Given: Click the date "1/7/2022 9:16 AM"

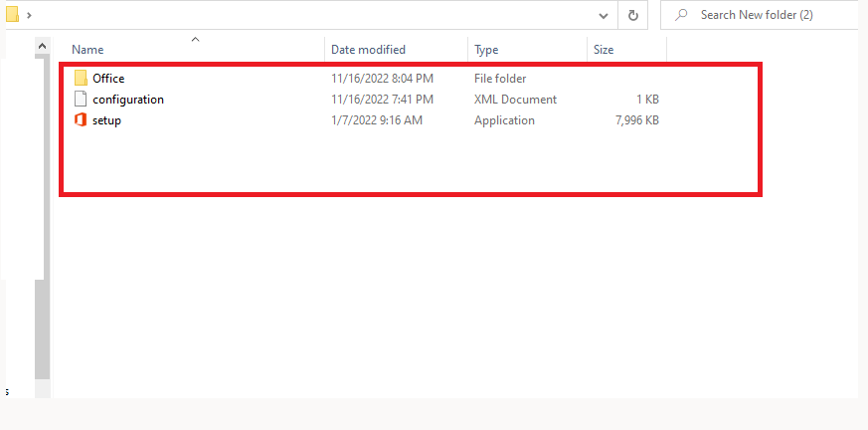Looking at the screenshot, I should (377, 120).
